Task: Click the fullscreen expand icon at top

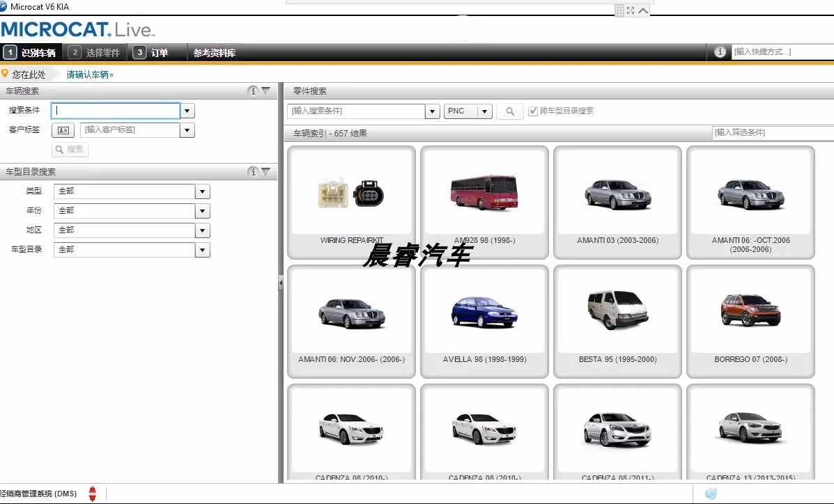Action: coord(631,10)
